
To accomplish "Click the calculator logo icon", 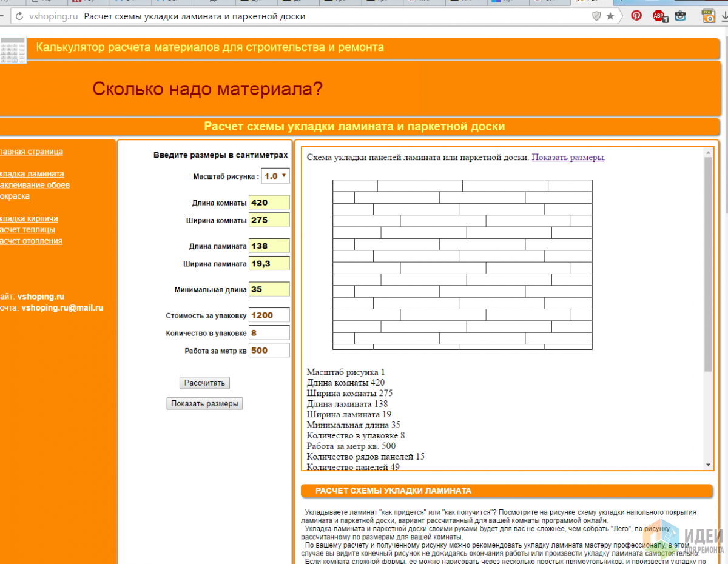I will [13, 50].
